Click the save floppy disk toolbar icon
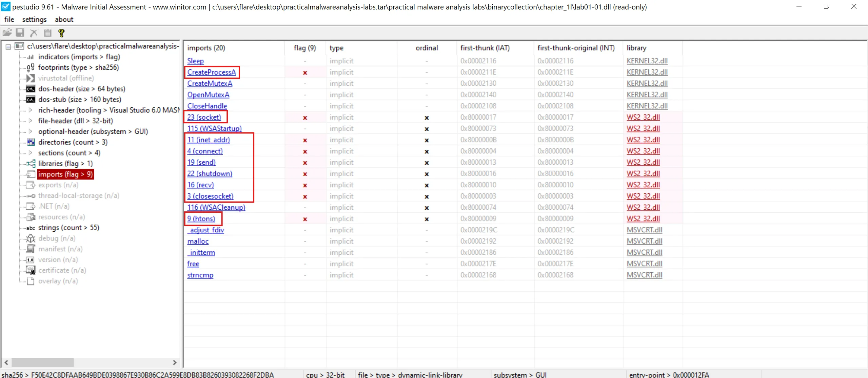 (x=20, y=33)
